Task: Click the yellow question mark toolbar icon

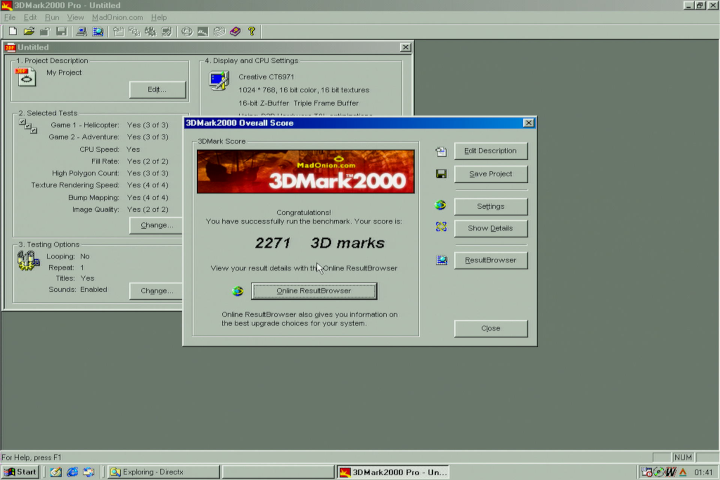Action: pyautogui.click(x=251, y=31)
